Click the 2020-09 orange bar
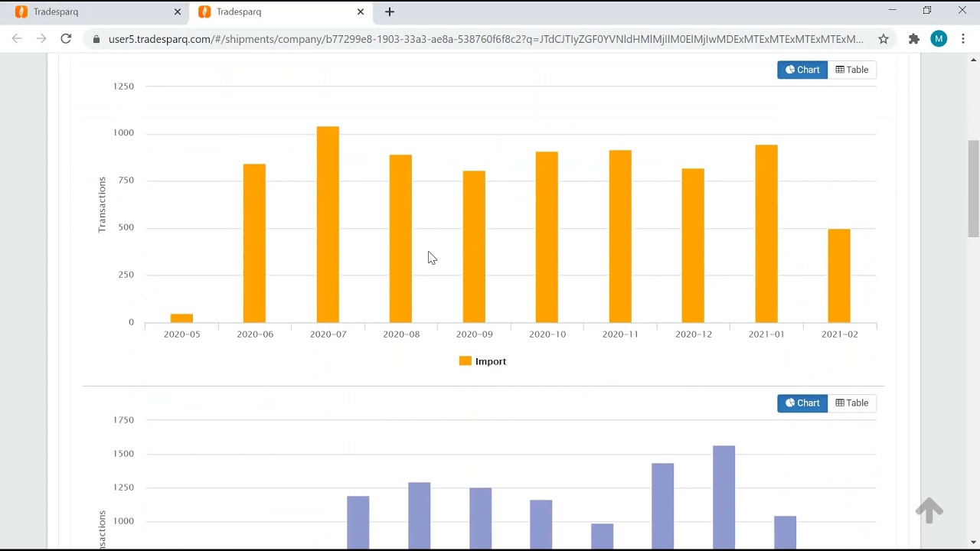 [474, 246]
